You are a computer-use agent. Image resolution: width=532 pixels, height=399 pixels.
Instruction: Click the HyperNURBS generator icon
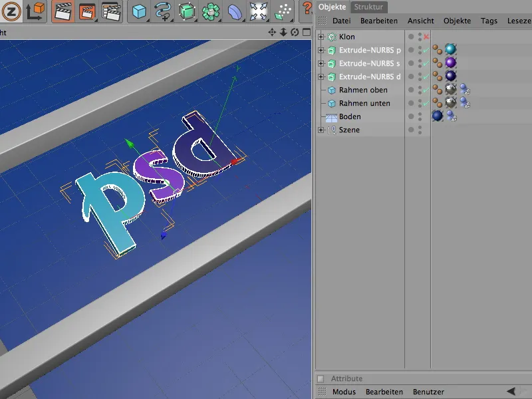(187, 11)
